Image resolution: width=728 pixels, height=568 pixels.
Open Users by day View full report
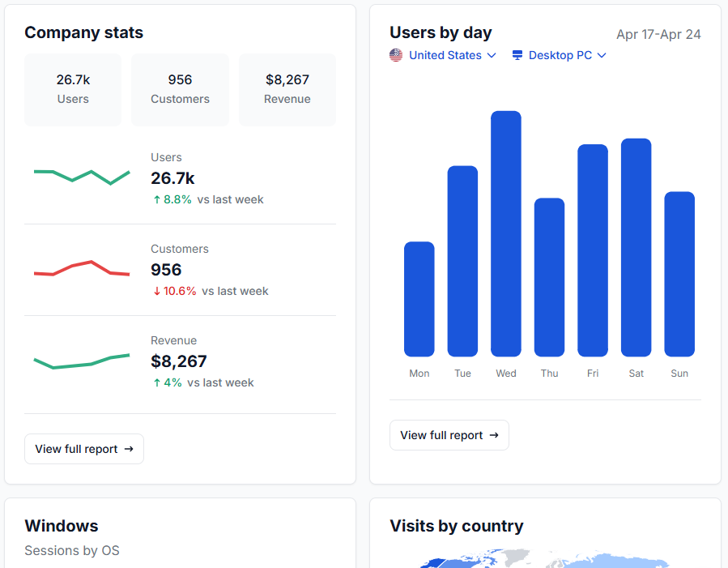[449, 435]
